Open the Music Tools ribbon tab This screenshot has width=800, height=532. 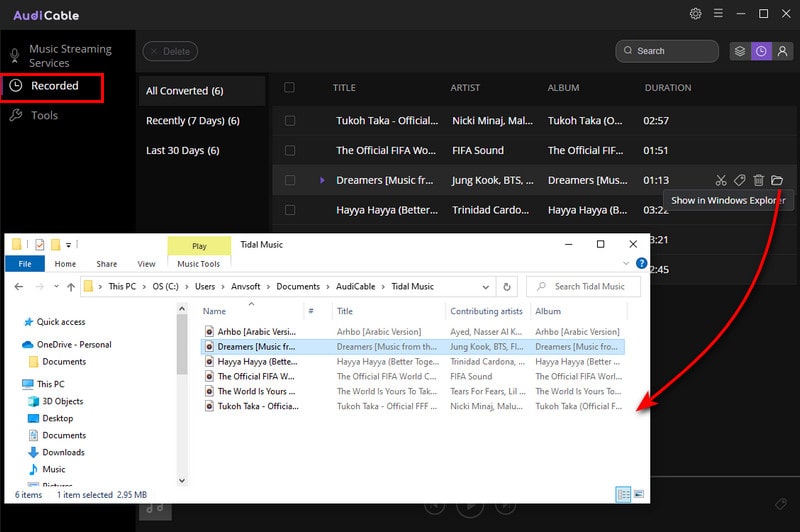[x=198, y=264]
